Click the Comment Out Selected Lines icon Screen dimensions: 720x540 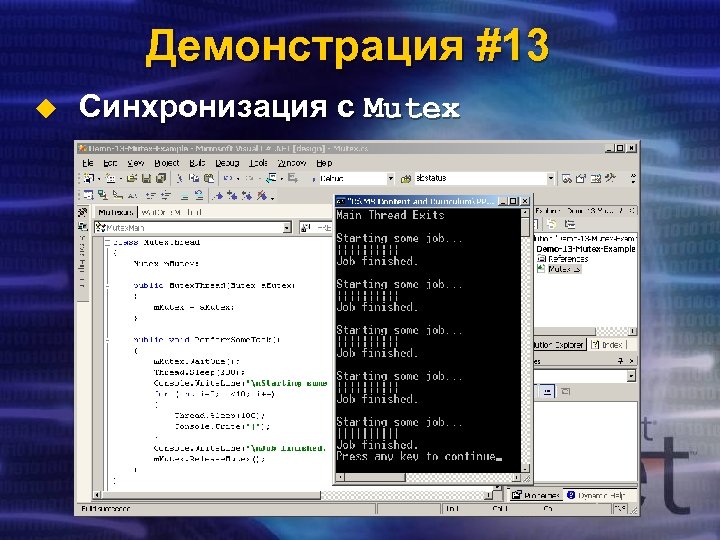pyautogui.click(x=184, y=196)
